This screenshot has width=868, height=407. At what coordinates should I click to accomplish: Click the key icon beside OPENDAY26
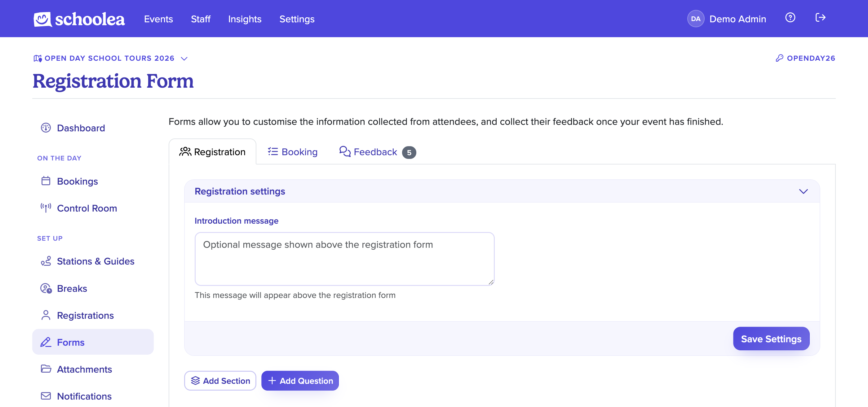tap(779, 58)
